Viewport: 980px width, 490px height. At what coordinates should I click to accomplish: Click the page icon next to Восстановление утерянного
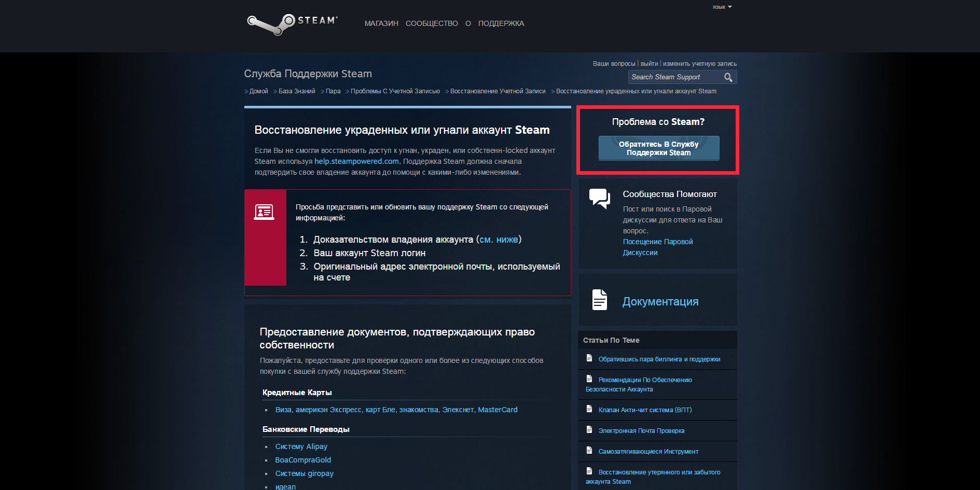coord(589,471)
